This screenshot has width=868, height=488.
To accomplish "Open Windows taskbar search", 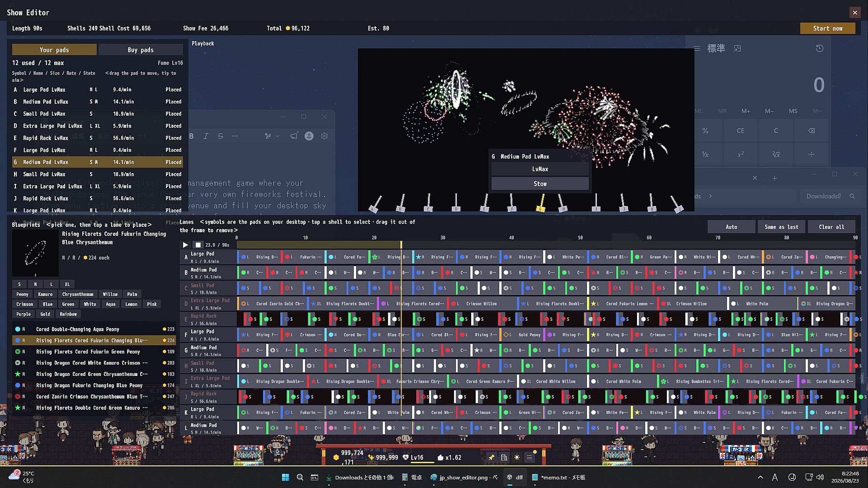I will (x=300, y=477).
